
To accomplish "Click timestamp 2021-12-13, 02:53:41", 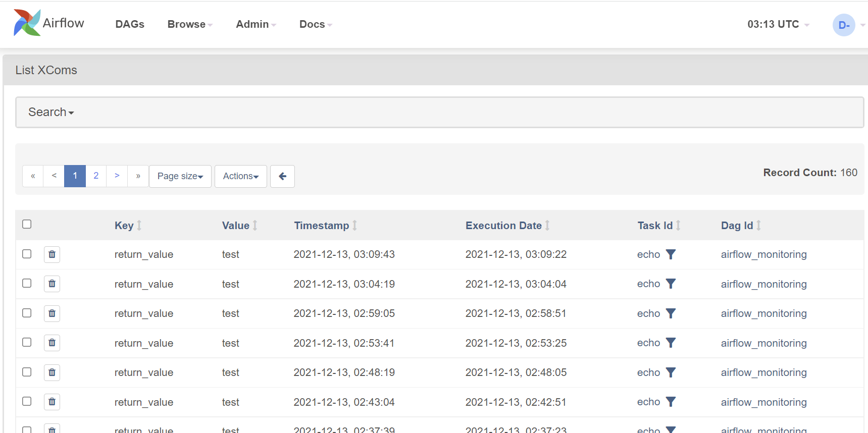I will (344, 343).
